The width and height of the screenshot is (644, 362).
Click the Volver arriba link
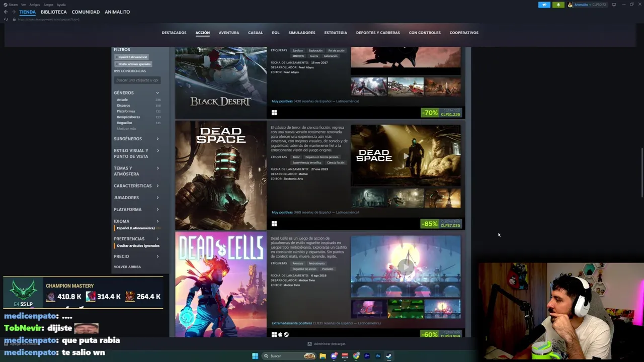coord(127,267)
